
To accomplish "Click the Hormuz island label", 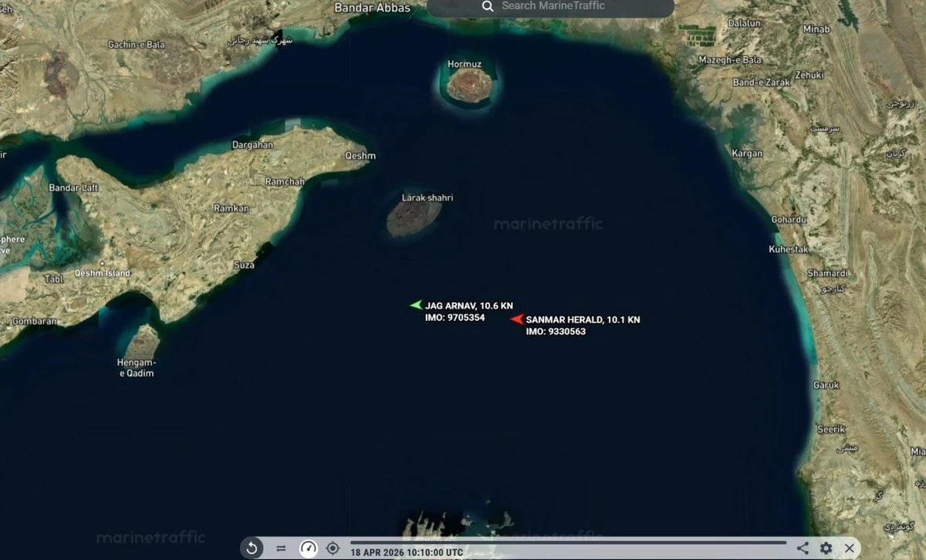I will [466, 63].
